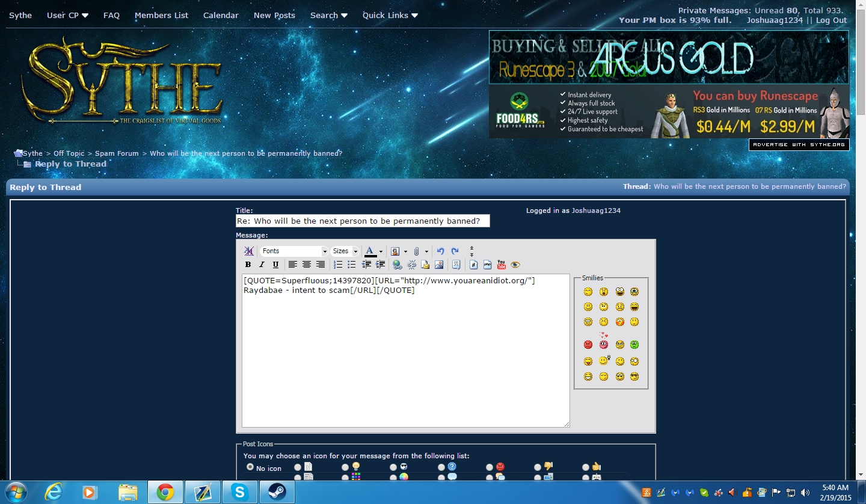The image size is (866, 504).
Task: Undo the last edit in the editor
Action: coord(440,251)
